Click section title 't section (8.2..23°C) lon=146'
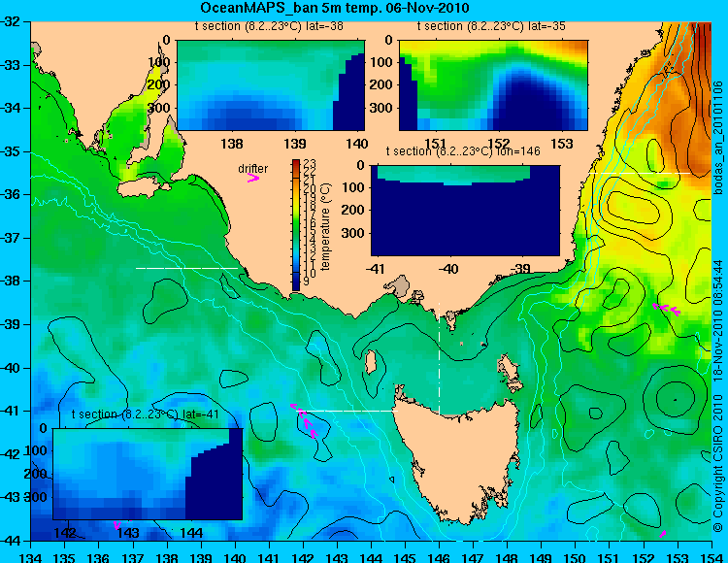 tap(463, 151)
